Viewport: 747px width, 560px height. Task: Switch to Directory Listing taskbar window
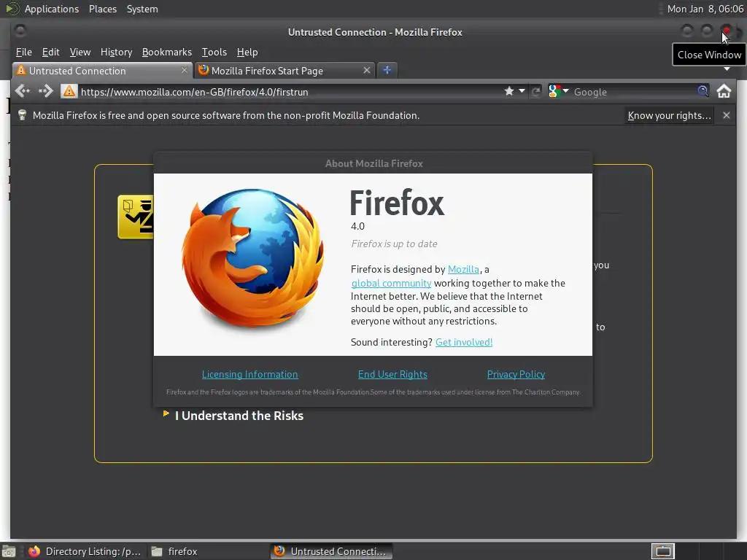coord(85,551)
